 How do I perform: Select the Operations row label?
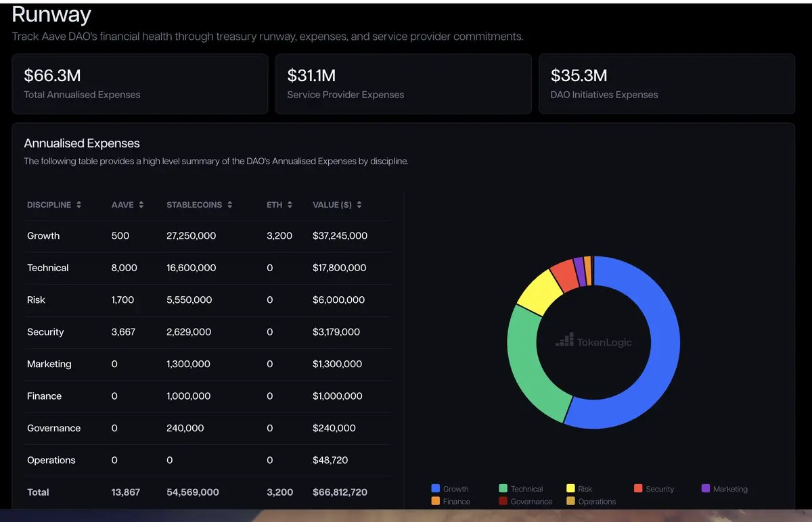pyautogui.click(x=51, y=460)
